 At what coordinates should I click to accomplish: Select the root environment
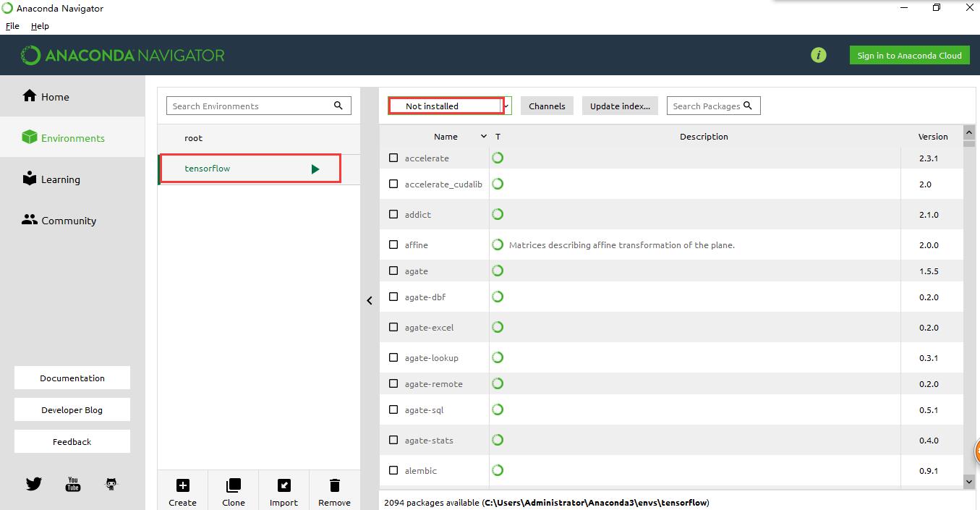259,138
